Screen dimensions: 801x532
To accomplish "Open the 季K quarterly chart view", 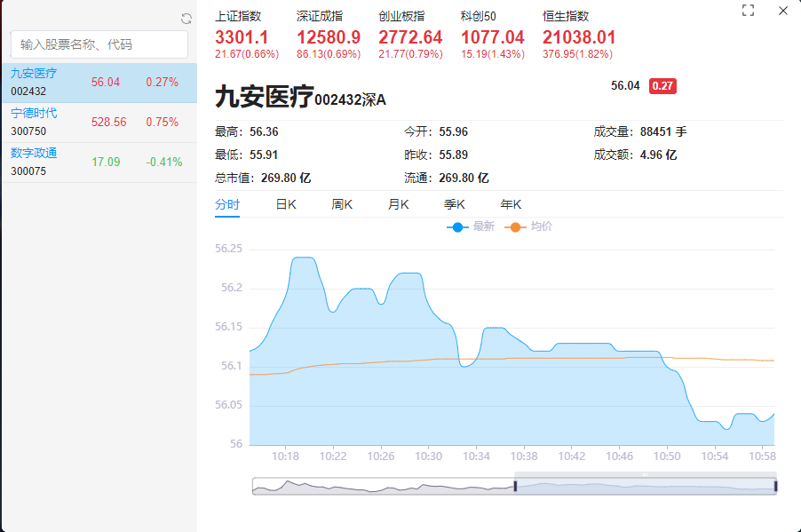I will click(452, 203).
